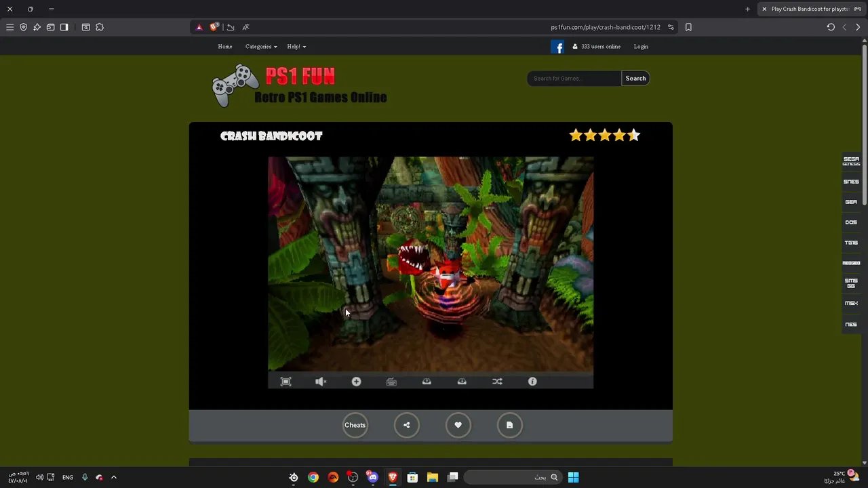Click the taskbar search box
Screen dimensions: 868x488
513,477
